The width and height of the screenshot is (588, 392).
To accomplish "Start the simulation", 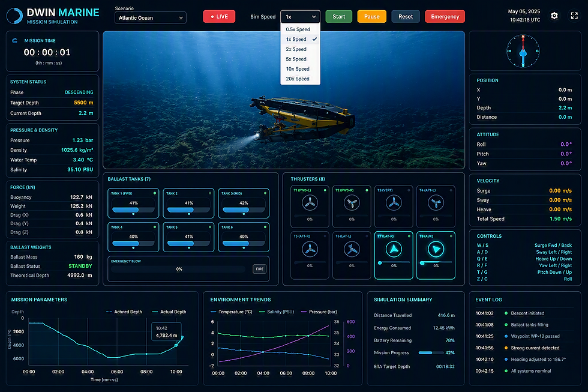I will [338, 16].
